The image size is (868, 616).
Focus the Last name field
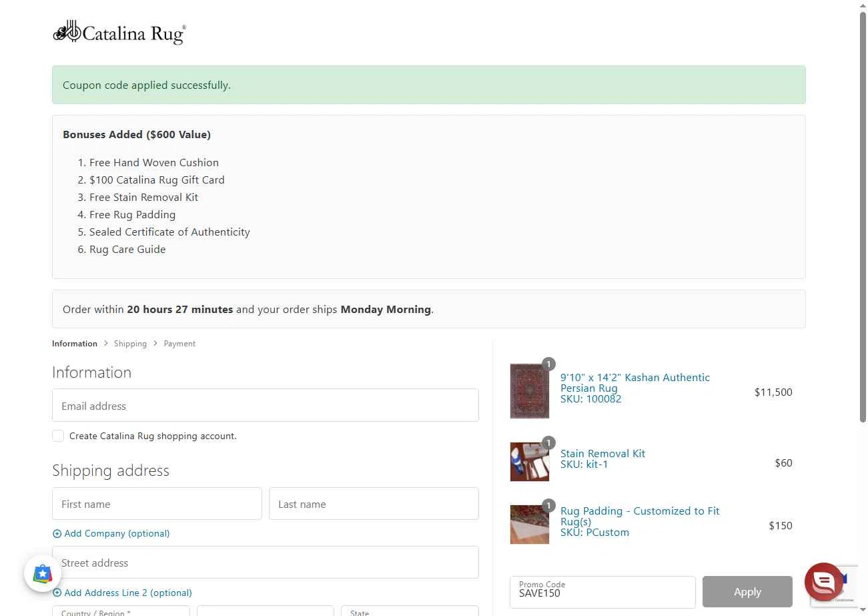pyautogui.click(x=374, y=504)
